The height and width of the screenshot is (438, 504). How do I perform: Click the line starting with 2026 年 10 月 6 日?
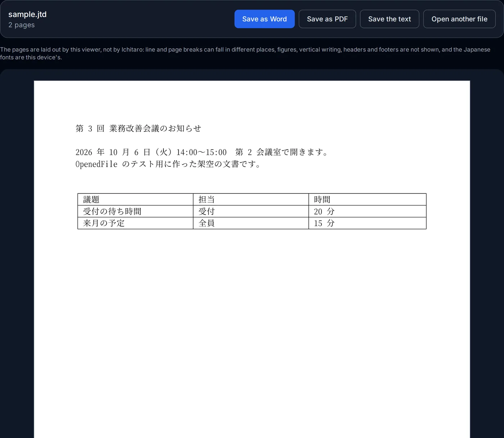(202, 152)
